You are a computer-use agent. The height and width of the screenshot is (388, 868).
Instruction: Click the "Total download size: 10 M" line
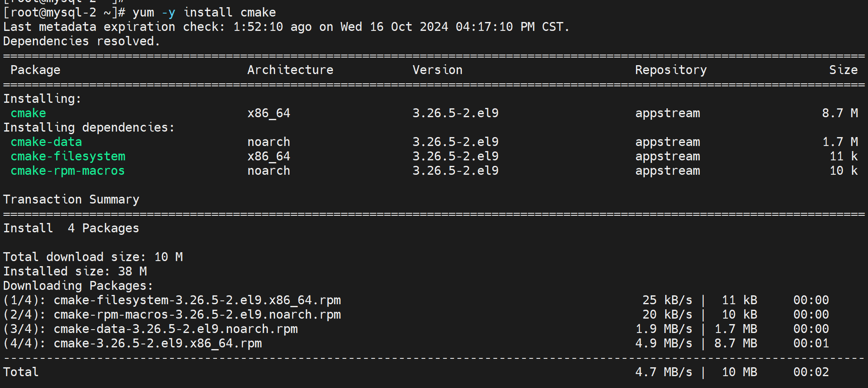(x=93, y=257)
